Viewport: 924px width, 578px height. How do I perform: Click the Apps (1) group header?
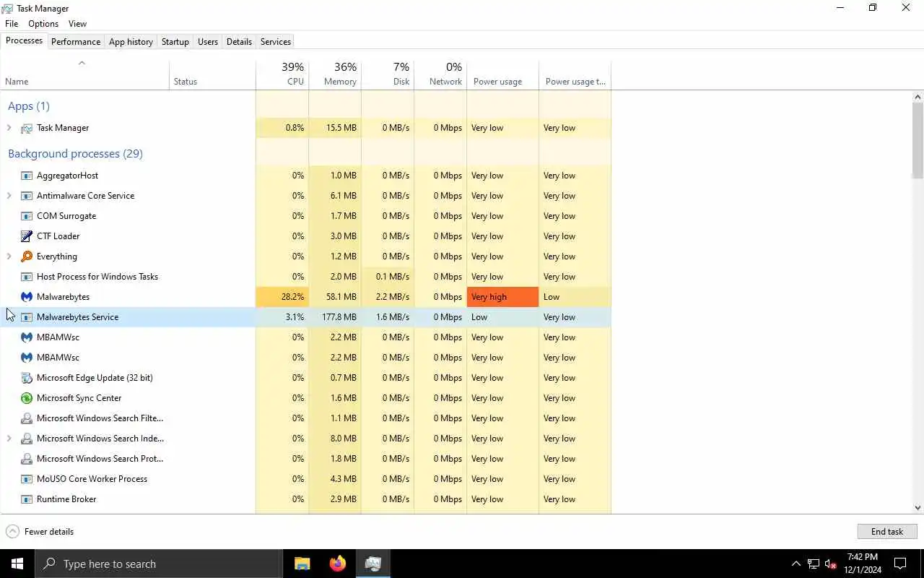[x=29, y=106]
